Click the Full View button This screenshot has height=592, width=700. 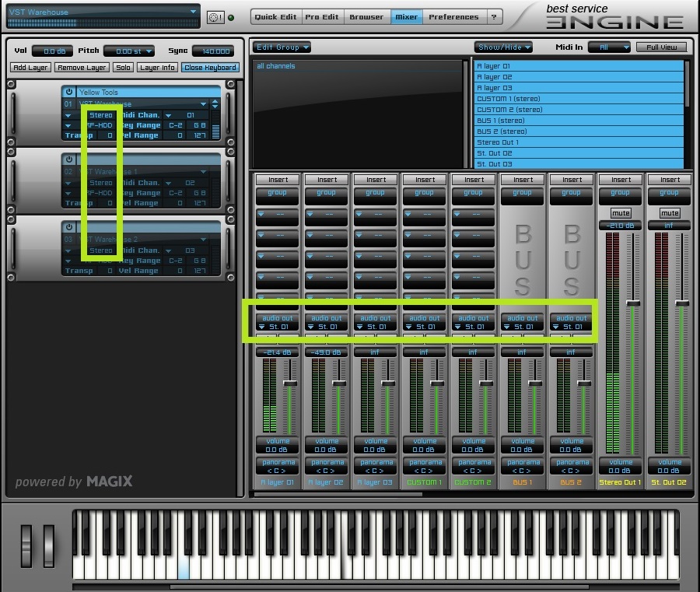click(x=662, y=47)
